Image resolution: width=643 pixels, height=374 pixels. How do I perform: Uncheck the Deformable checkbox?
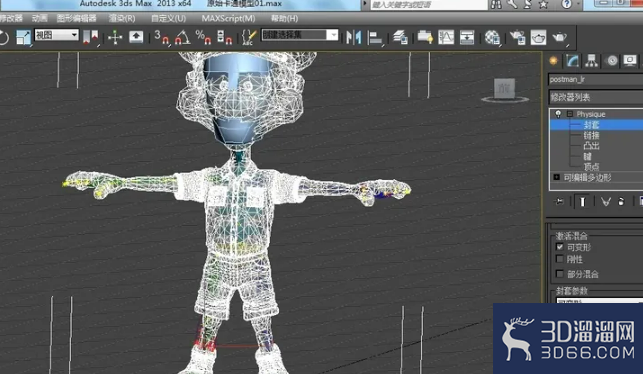(x=560, y=247)
